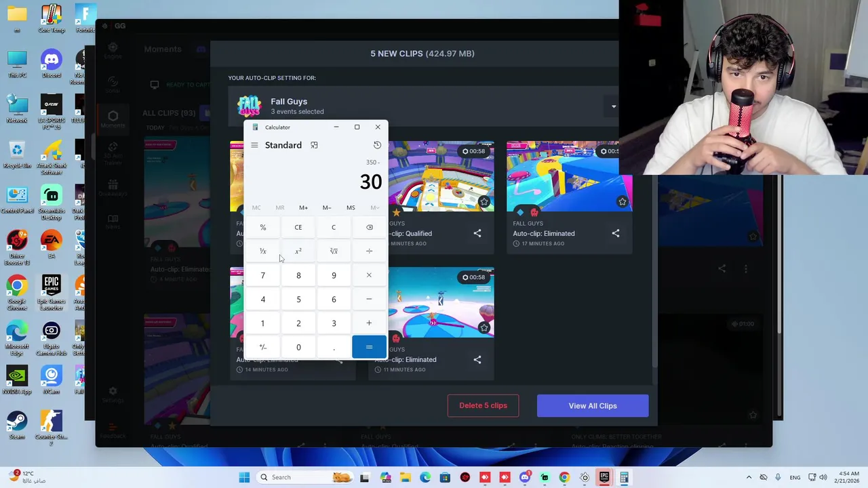
Task: Click the M+ memory add button
Action: [x=303, y=207]
